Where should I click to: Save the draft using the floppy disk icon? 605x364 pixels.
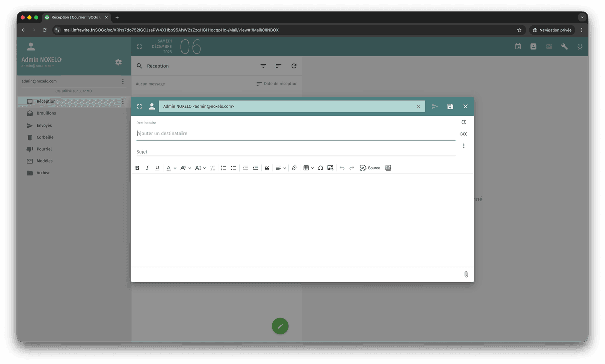click(x=450, y=106)
